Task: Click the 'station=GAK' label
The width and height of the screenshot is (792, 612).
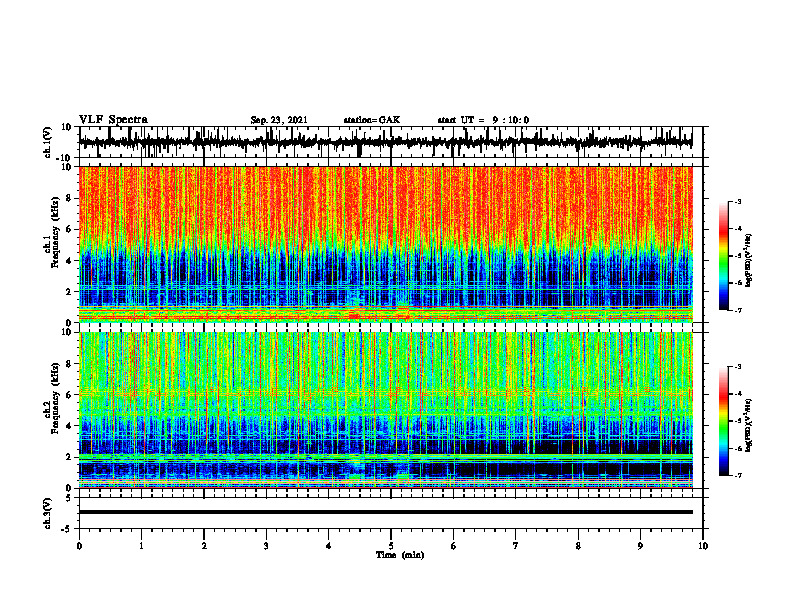Action: 372,120
